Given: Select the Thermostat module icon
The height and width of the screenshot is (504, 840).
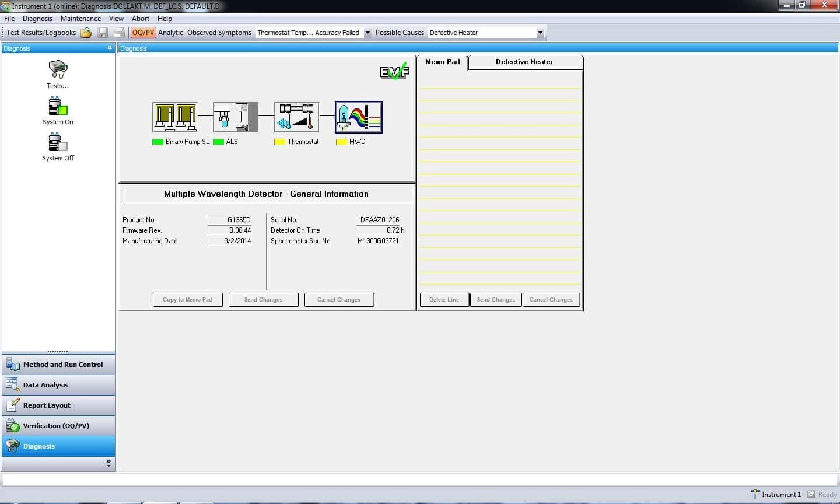Looking at the screenshot, I should coord(296,117).
